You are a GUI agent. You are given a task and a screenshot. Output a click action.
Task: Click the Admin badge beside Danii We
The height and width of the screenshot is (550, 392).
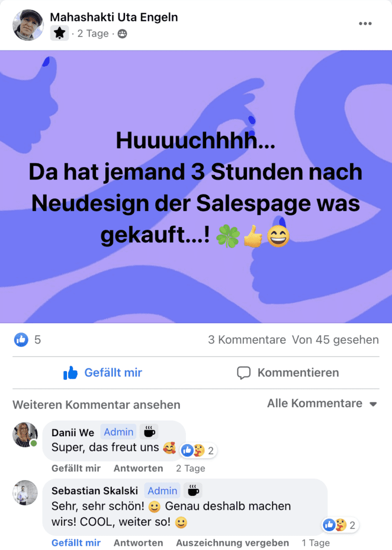coord(119,432)
